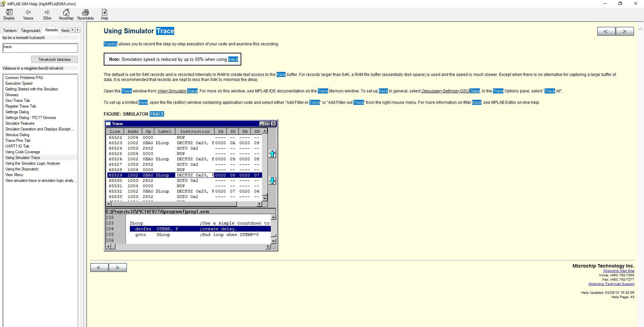Open the Microchip Web Site link

[x=618, y=271]
